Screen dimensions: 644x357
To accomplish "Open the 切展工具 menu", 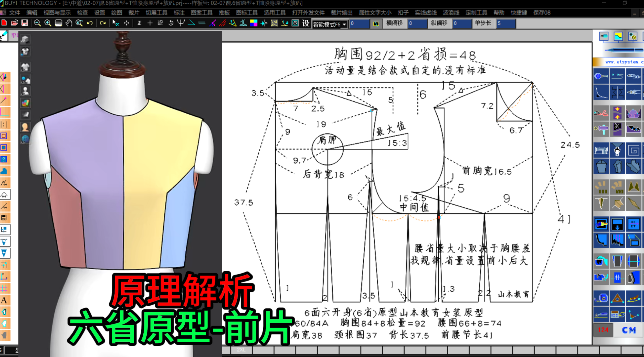I will click(156, 13).
